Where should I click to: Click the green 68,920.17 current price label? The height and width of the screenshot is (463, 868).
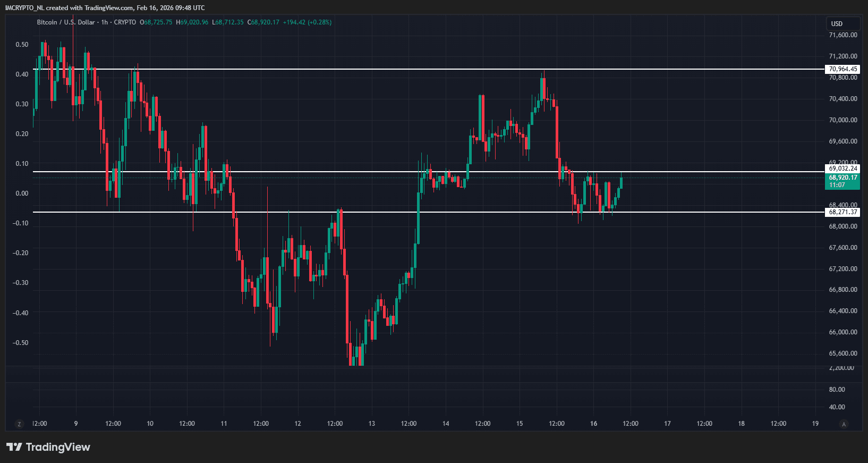[x=843, y=178]
